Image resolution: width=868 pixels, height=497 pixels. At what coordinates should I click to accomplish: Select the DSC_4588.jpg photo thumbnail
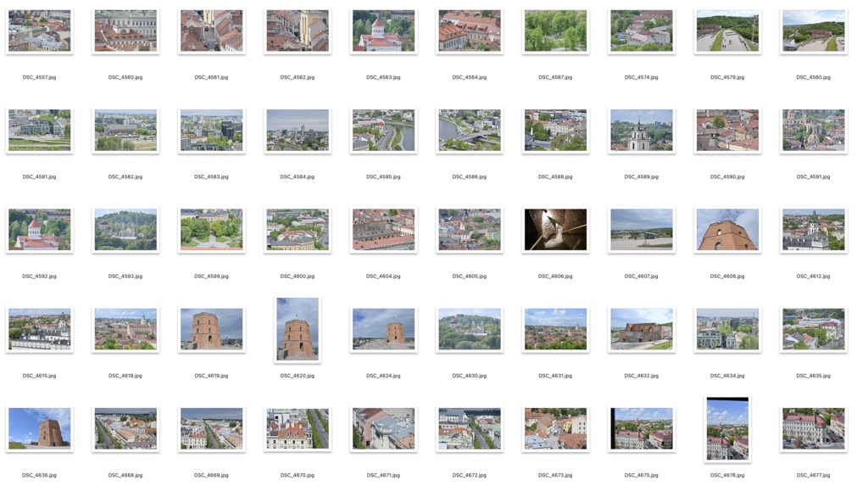[x=555, y=131]
